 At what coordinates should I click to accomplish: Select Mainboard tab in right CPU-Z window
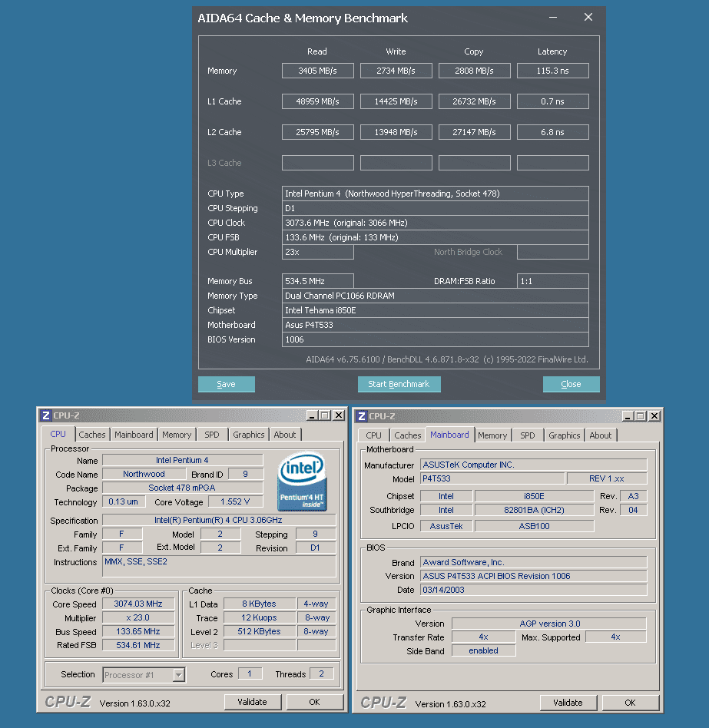point(449,435)
